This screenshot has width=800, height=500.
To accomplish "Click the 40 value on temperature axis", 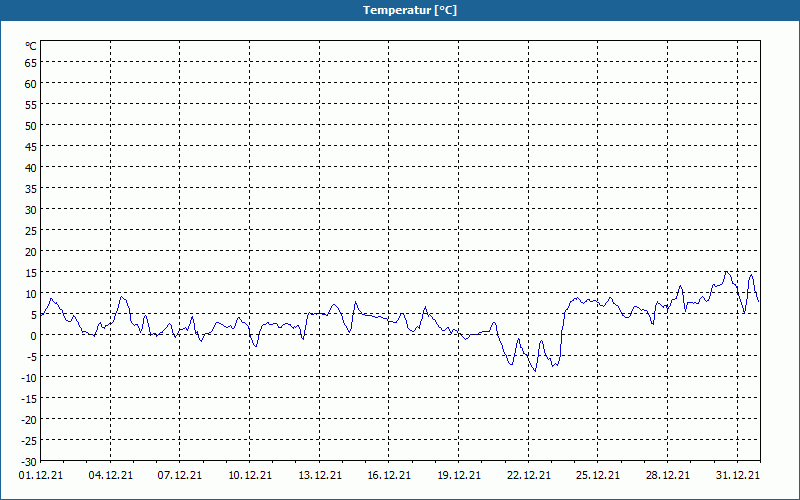I will pos(31,168).
